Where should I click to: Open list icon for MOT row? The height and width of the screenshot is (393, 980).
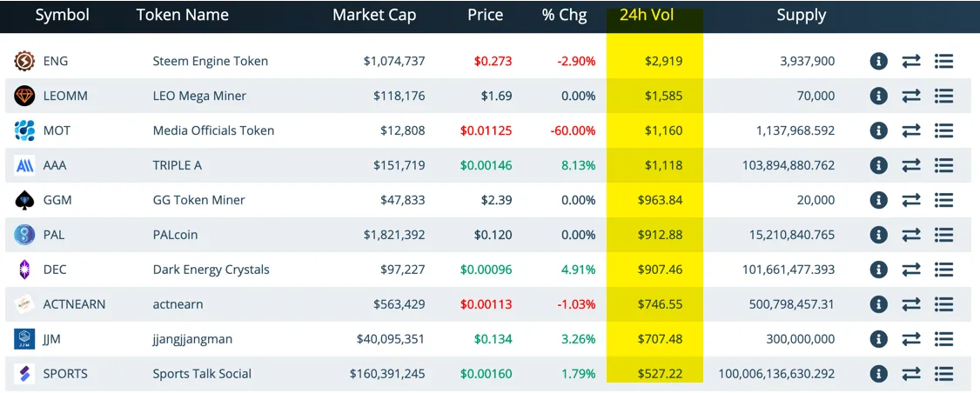click(943, 130)
